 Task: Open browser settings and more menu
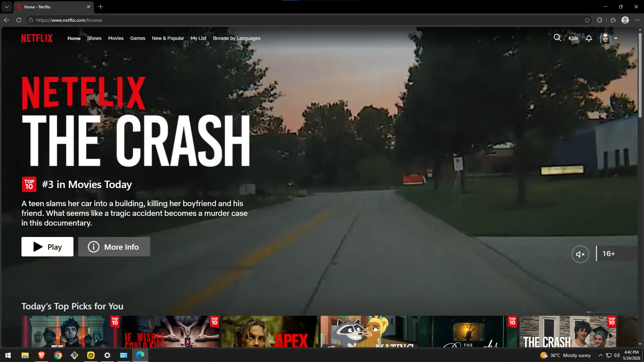[637, 20]
